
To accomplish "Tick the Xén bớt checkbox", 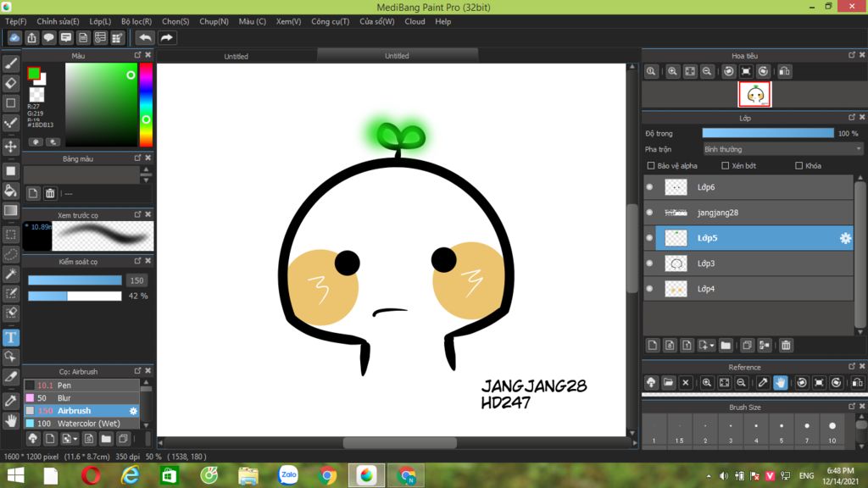I will pyautogui.click(x=726, y=166).
